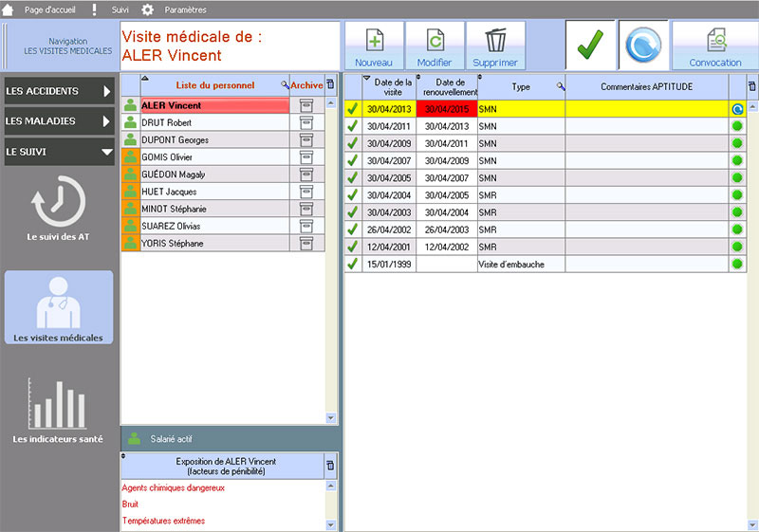
Task: Open Page d'accueil menu
Action: click(50, 9)
